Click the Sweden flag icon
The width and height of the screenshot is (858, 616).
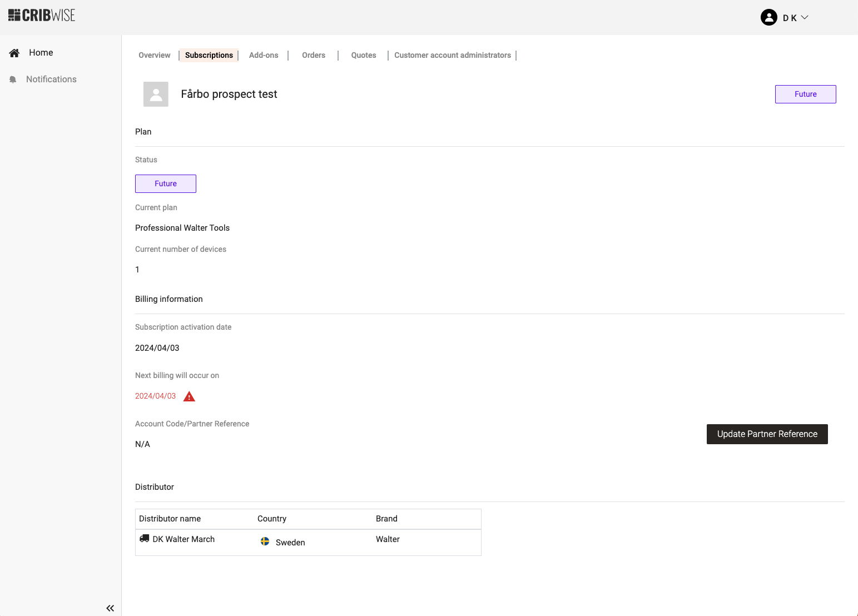click(265, 542)
